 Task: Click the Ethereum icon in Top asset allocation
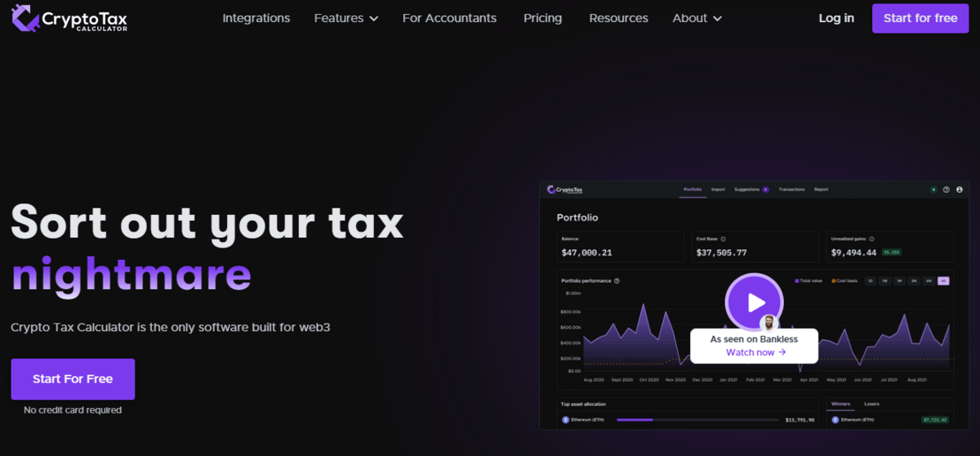pyautogui.click(x=565, y=420)
